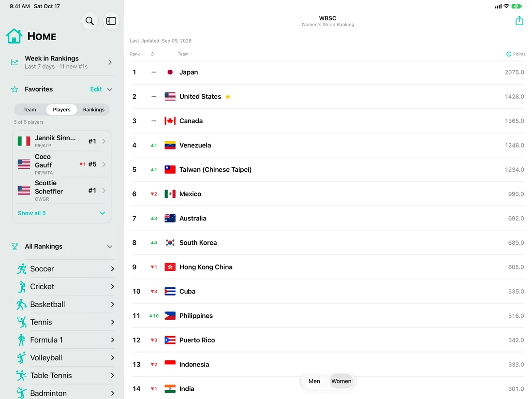Open the Week in Rankings summary
The image size is (532, 399).
62,62
